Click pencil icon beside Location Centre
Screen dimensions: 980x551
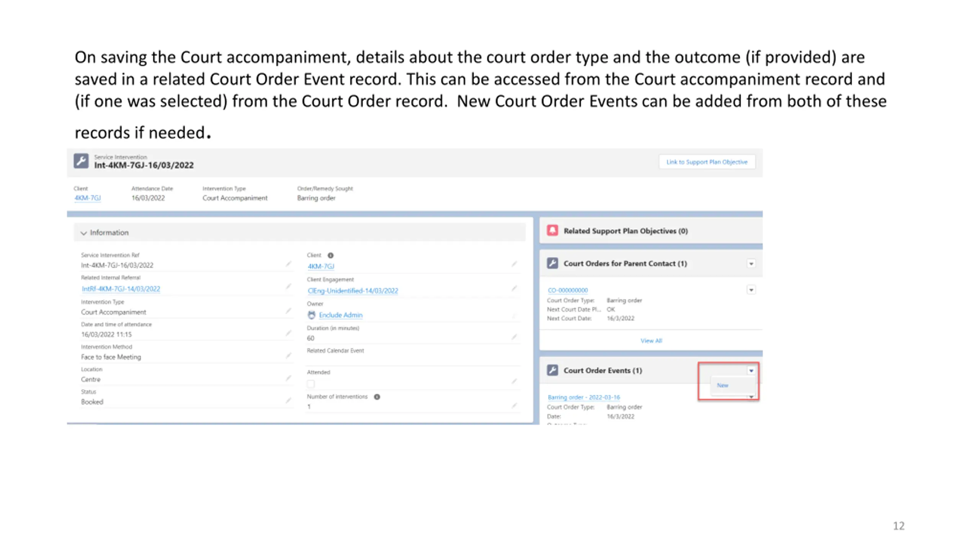click(288, 378)
